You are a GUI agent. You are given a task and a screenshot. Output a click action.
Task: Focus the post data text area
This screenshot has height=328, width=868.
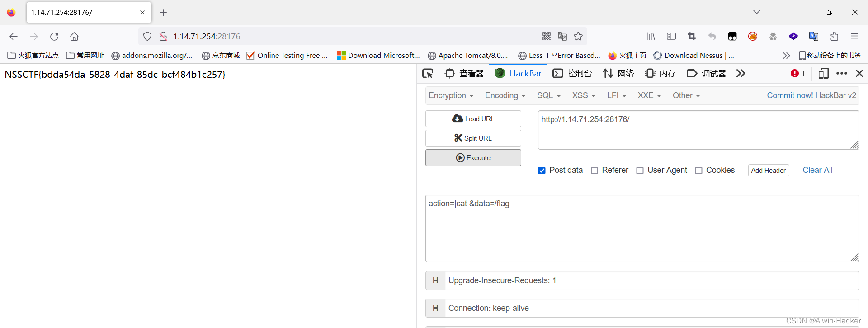(x=642, y=228)
